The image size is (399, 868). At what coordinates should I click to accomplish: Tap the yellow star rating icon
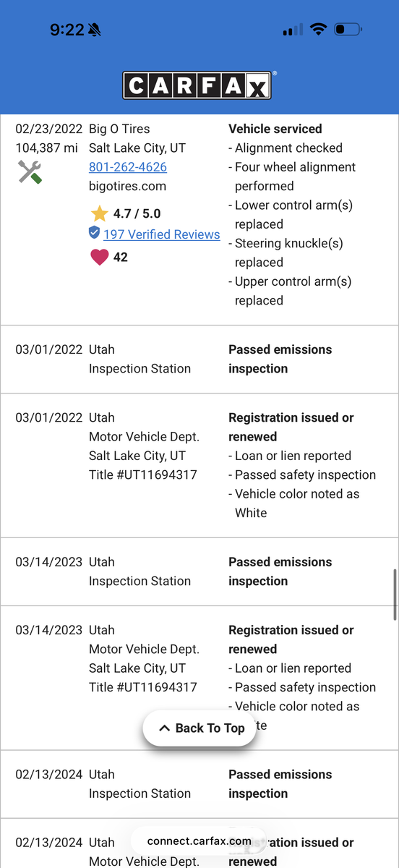click(x=99, y=213)
